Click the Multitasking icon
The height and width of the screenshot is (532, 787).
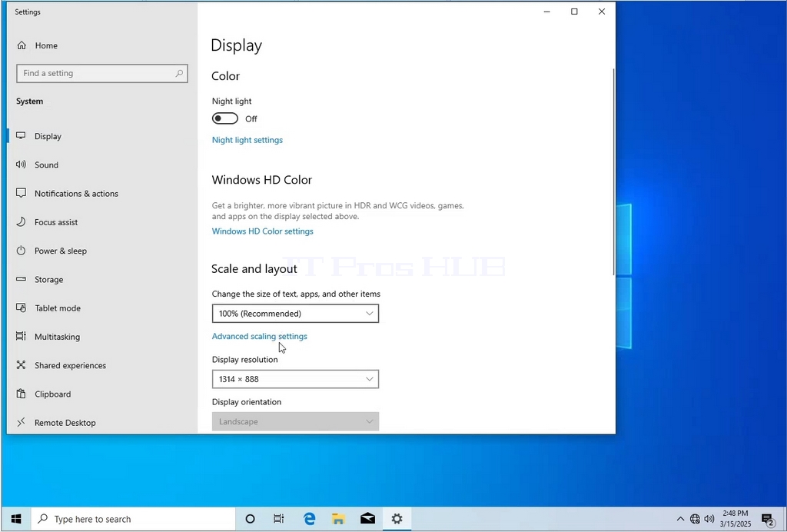[x=21, y=336]
